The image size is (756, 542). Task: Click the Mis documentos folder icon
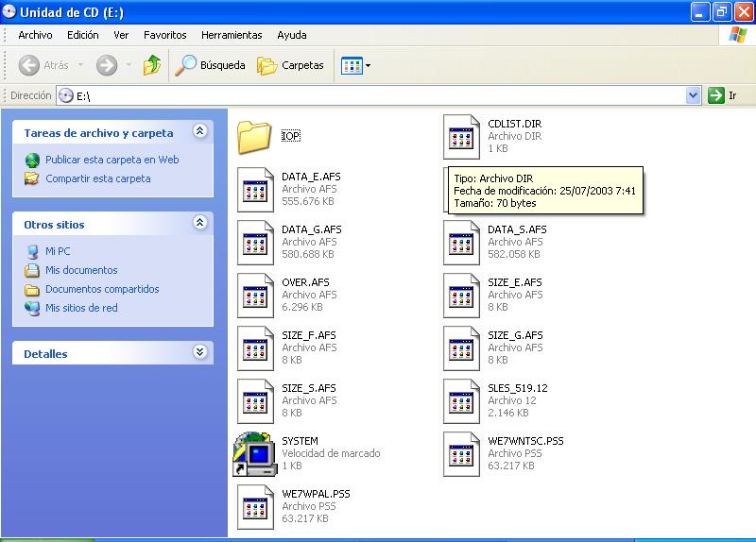pyautogui.click(x=32, y=270)
